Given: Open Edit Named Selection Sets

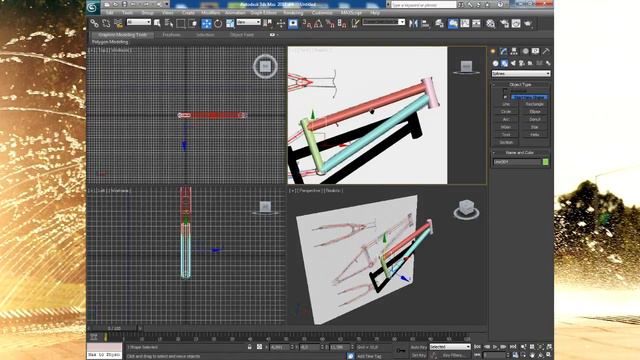Looking at the screenshot, I should (x=355, y=23).
